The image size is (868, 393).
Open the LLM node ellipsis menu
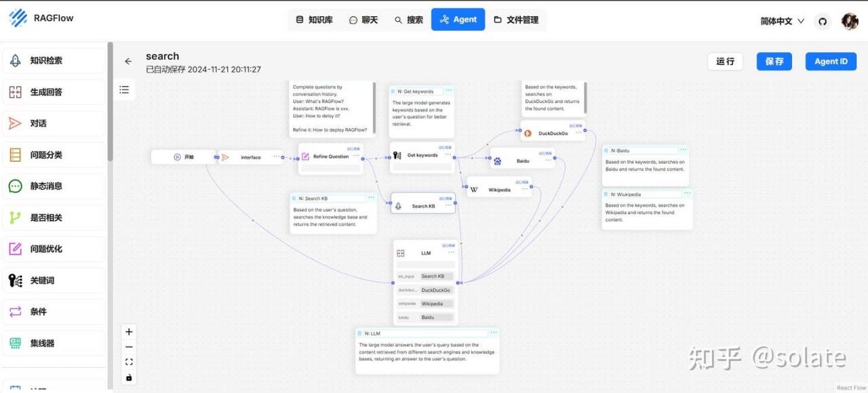pyautogui.click(x=451, y=253)
